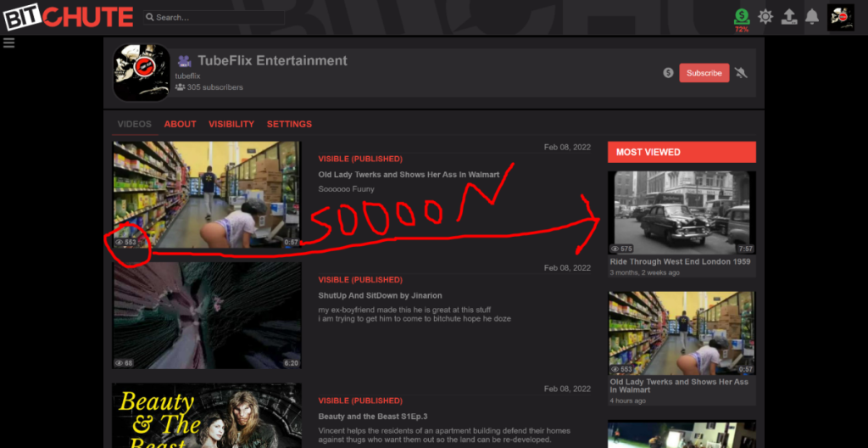Open the SETTINGS tab
The height and width of the screenshot is (448, 868).
289,124
